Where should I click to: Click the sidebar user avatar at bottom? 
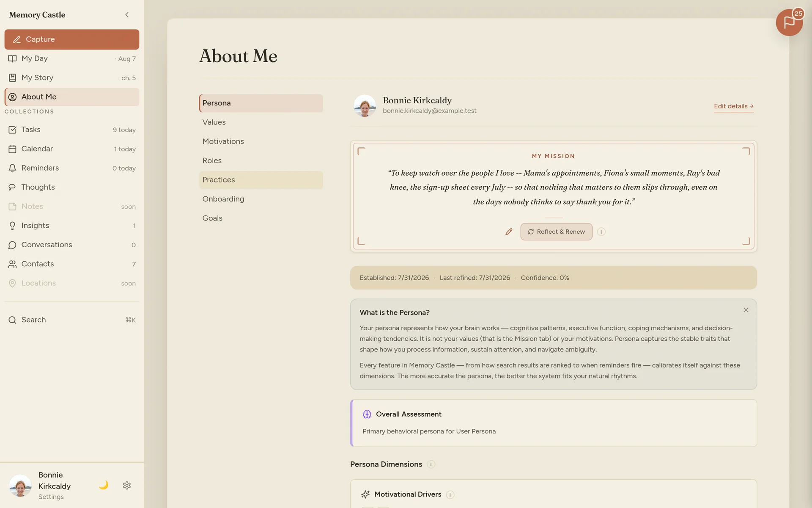tap(20, 485)
